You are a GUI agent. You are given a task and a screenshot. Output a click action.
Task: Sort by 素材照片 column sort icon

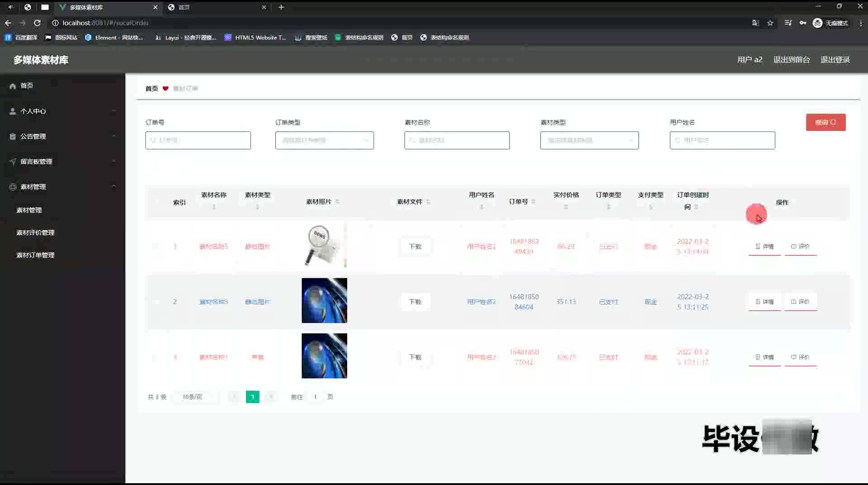337,202
